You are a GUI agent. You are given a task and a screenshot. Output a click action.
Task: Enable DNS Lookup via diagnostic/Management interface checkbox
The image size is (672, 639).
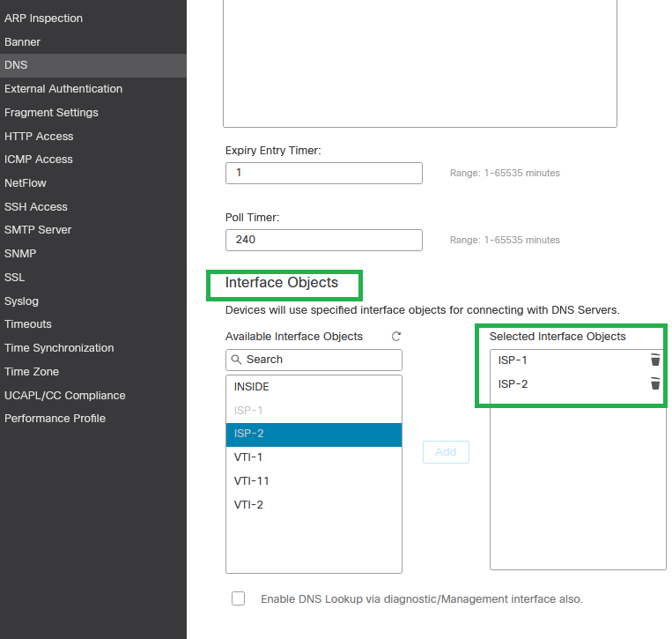tap(239, 598)
